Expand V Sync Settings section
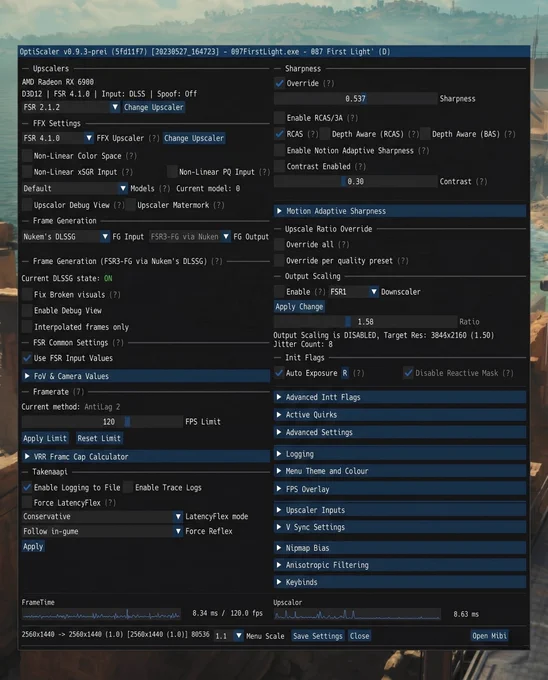 (x=400, y=527)
